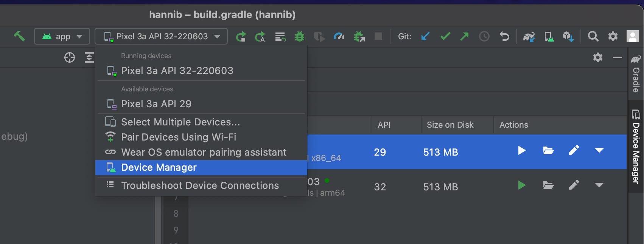Click the Make Project hammer icon

[x=19, y=36]
